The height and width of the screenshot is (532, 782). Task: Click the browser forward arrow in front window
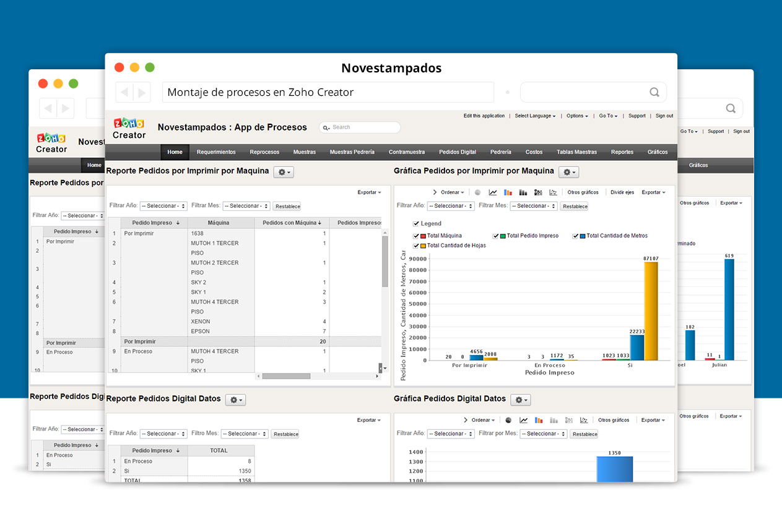(x=142, y=92)
